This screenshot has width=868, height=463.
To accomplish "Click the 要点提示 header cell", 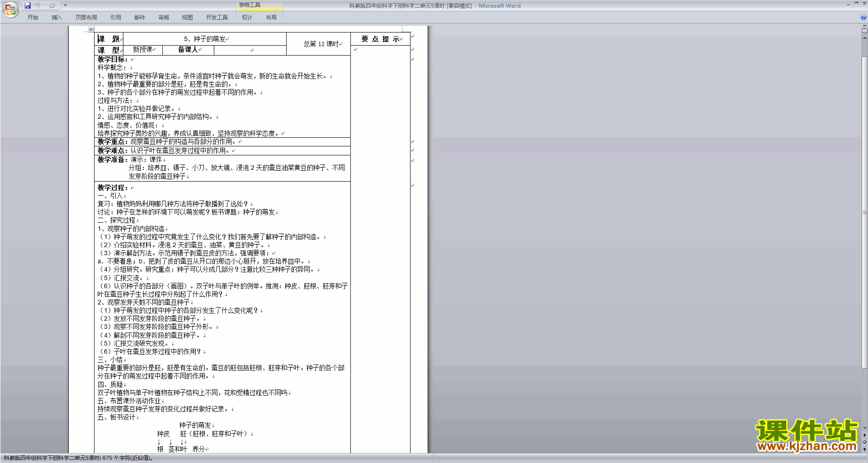I will 380,39.
